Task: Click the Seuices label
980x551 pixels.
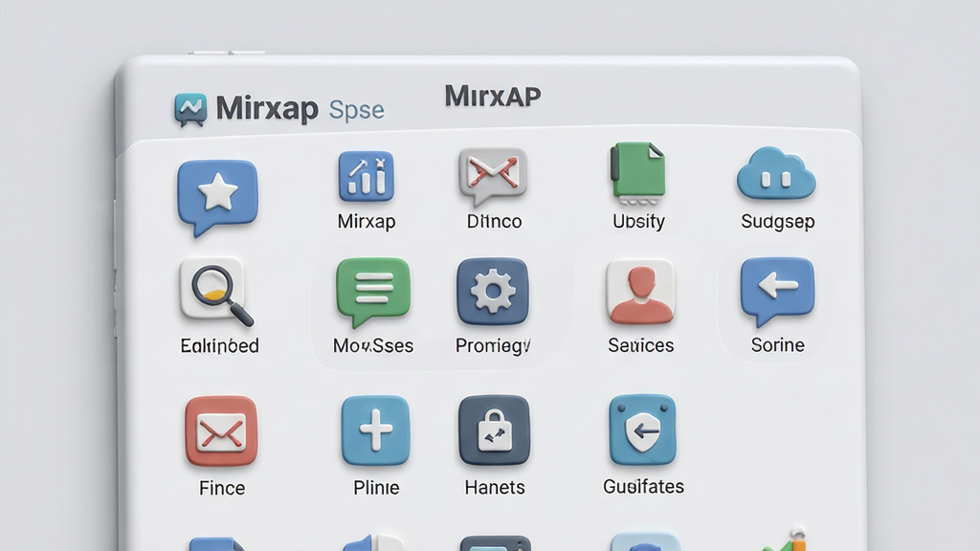Action: point(640,344)
